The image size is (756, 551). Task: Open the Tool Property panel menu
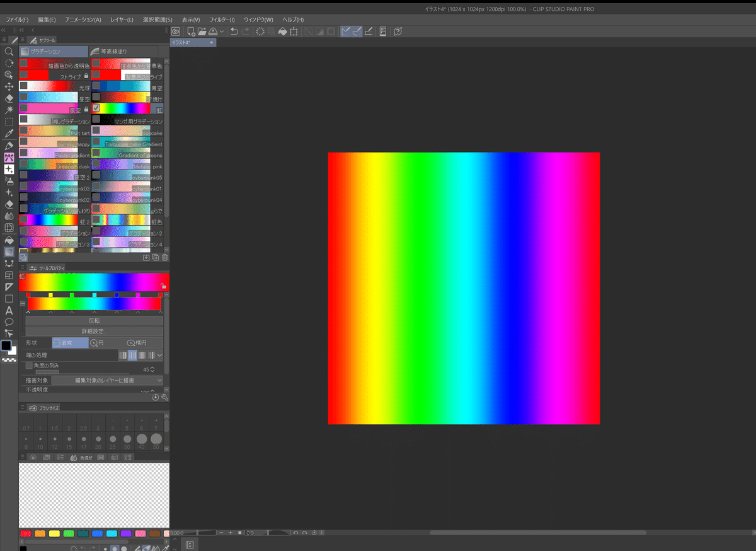point(23,268)
